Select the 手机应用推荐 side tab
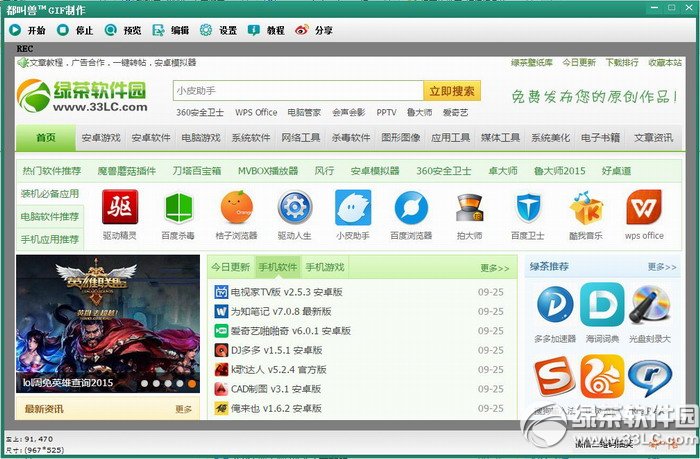Image resolution: width=700 pixels, height=459 pixels. coord(50,239)
